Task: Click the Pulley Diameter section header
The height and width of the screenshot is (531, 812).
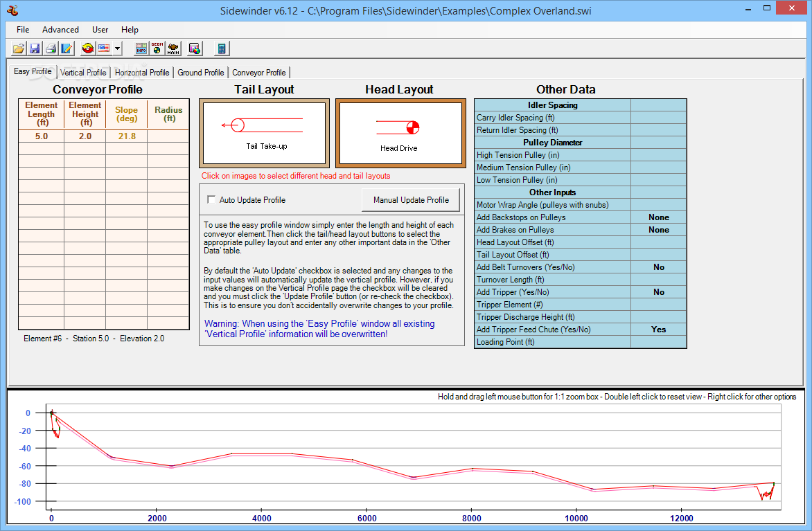Action: click(553, 143)
